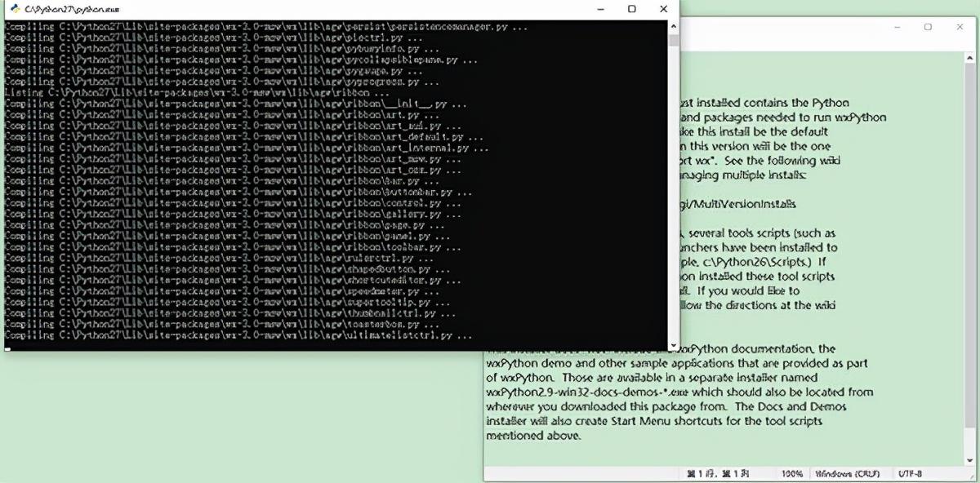Image resolution: width=980 pixels, height=483 pixels.
Task: Click the "mentioned above." line in Notepad
Action: 533,436
